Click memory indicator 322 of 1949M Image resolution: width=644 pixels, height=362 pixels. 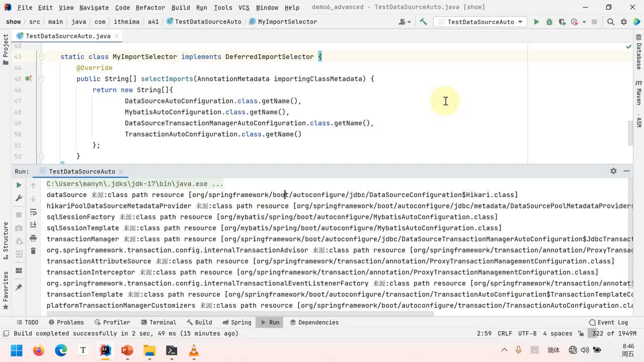point(614,333)
